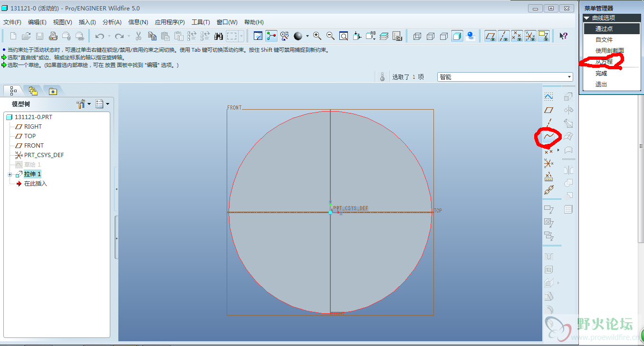Click the New file icon
This screenshot has height=346, width=644.
point(13,36)
